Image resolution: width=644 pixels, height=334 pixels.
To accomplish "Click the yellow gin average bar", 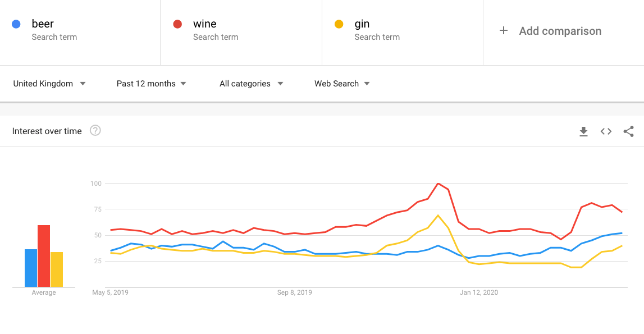I will 57,269.
